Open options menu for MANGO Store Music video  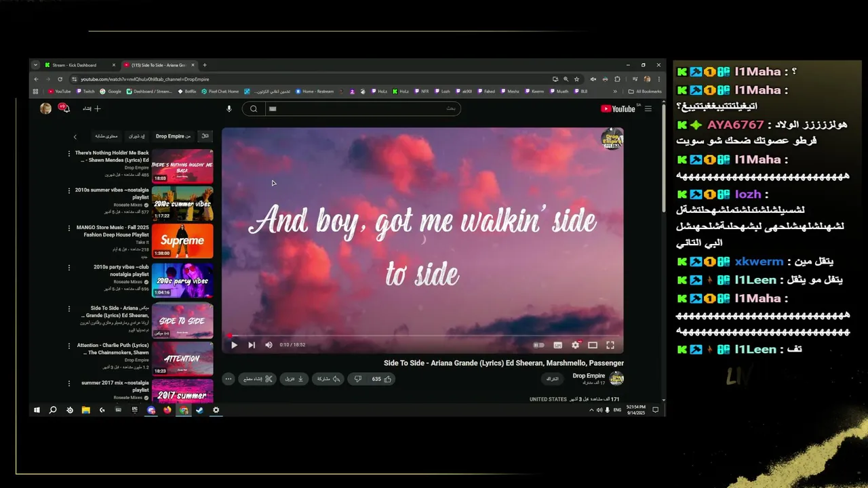point(68,228)
